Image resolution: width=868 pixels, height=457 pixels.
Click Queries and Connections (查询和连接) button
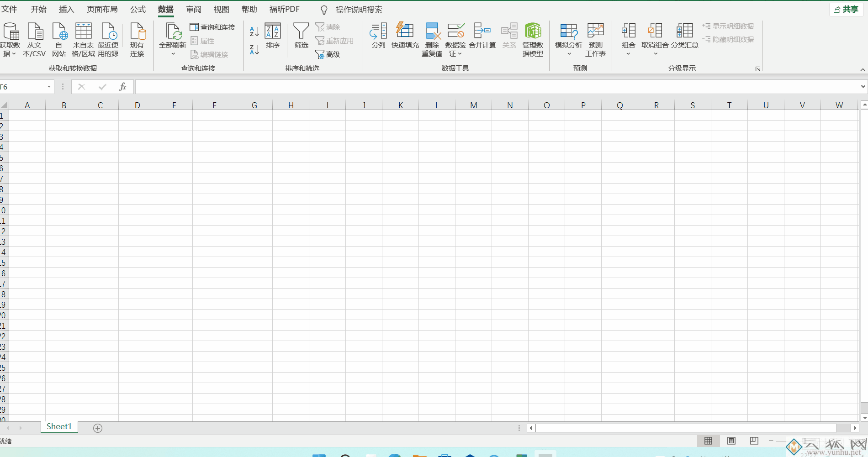212,27
